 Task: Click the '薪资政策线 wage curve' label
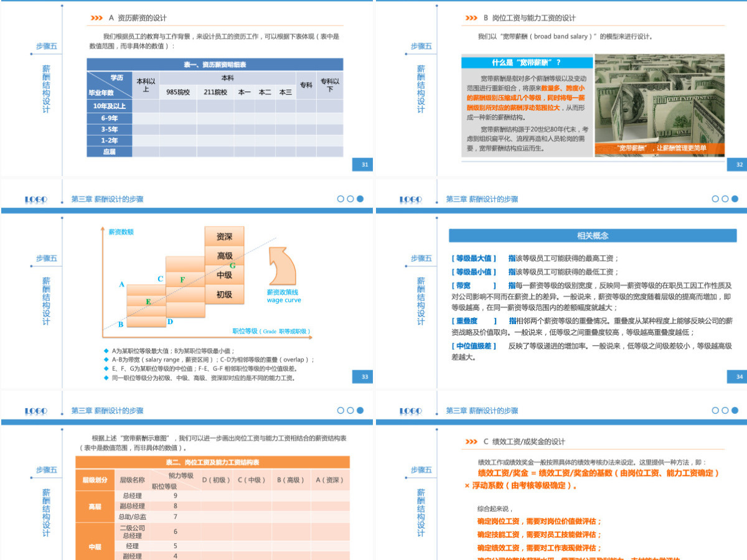[x=283, y=296]
